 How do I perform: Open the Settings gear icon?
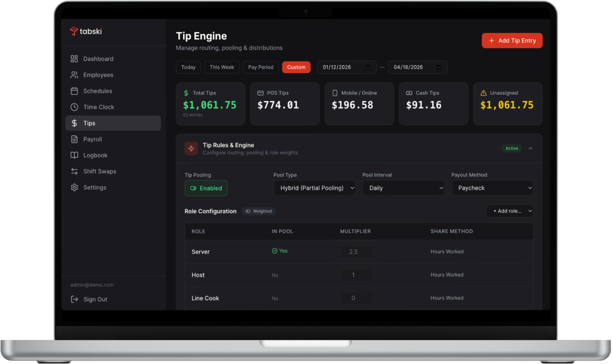[74, 188]
